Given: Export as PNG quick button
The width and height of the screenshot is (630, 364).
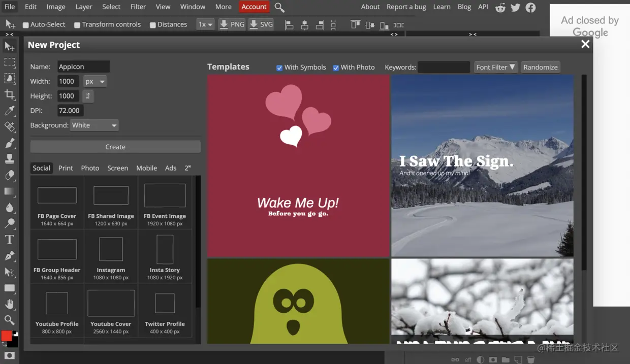Looking at the screenshot, I should [x=232, y=24].
